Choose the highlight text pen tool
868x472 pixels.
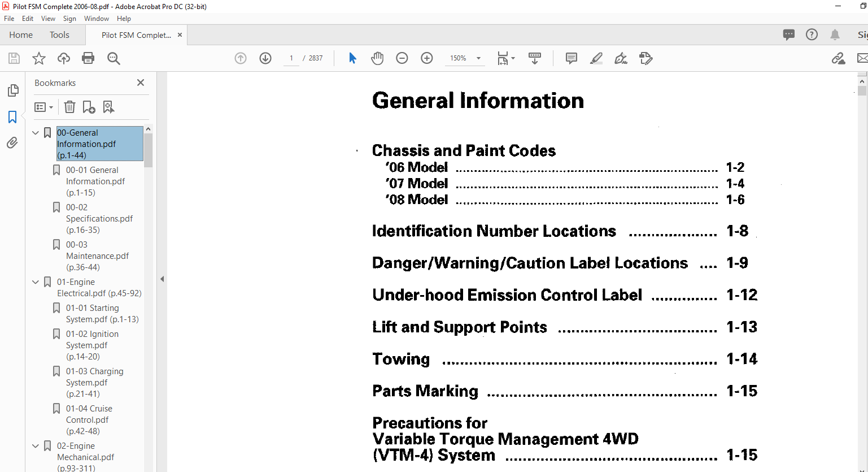(596, 58)
